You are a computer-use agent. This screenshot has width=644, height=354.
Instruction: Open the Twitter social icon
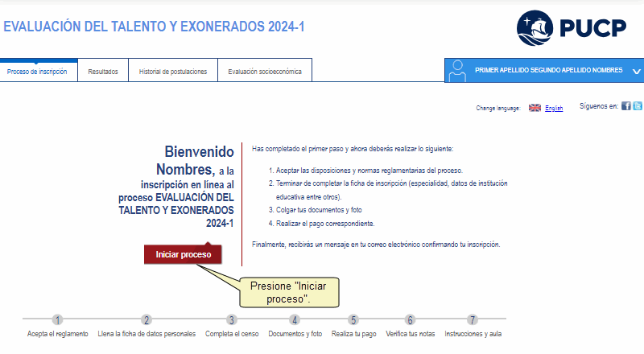pyautogui.click(x=638, y=106)
